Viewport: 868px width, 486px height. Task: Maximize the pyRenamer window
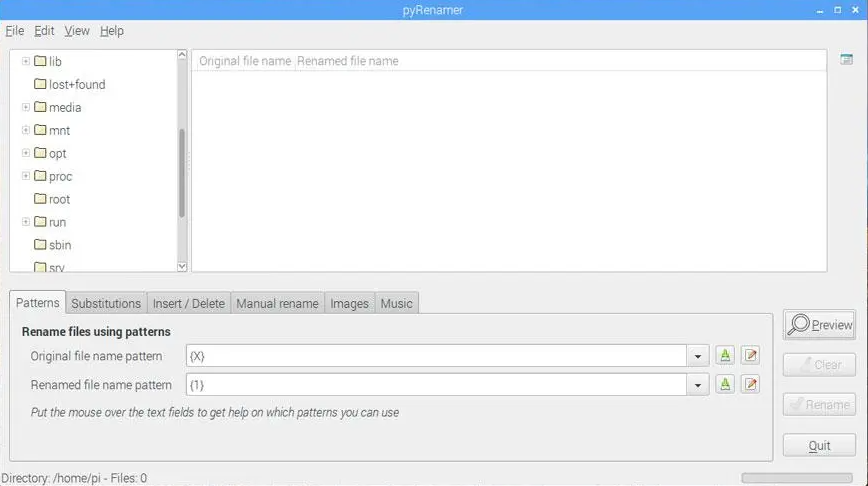click(838, 10)
